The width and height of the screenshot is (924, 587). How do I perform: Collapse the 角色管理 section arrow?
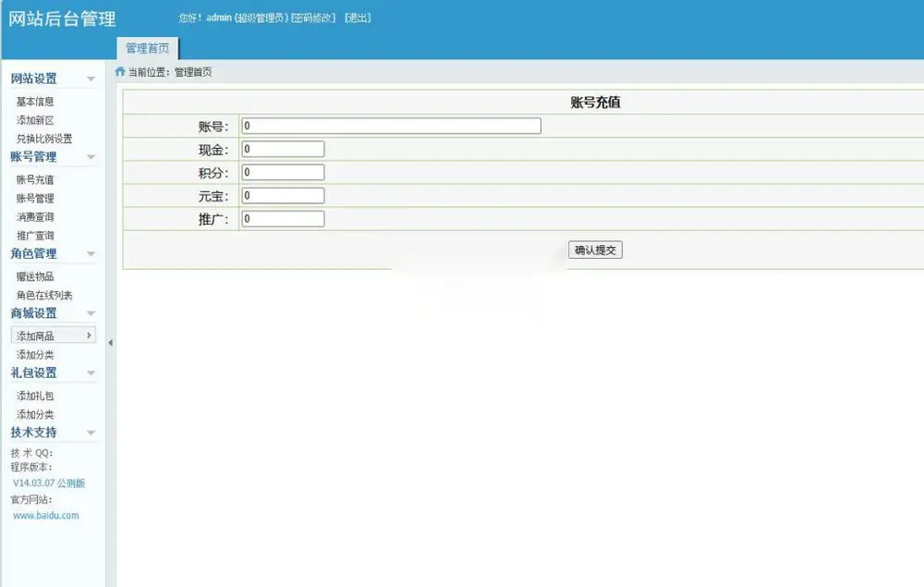click(x=91, y=254)
